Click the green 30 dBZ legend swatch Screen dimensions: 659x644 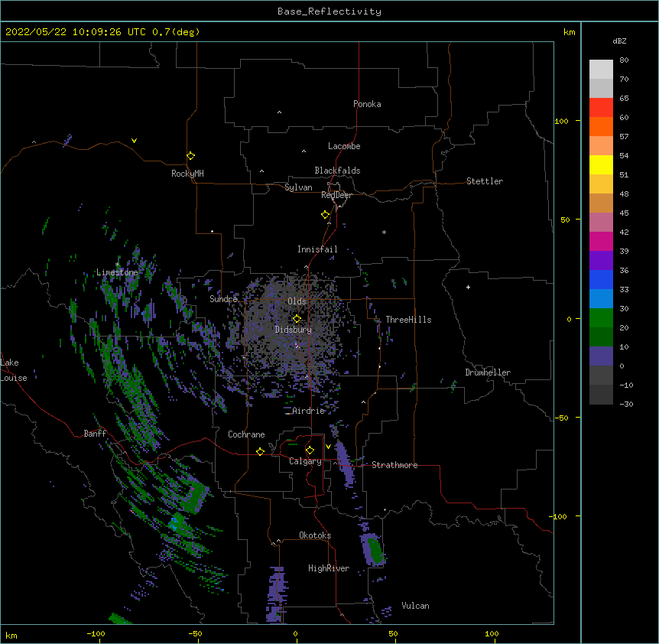pyautogui.click(x=601, y=318)
